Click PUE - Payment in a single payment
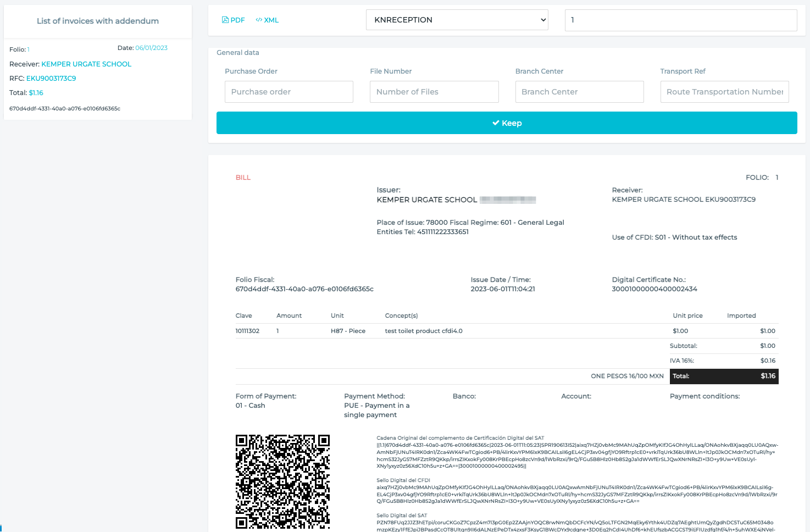Viewport: 810px width, 532px height. coord(377,410)
